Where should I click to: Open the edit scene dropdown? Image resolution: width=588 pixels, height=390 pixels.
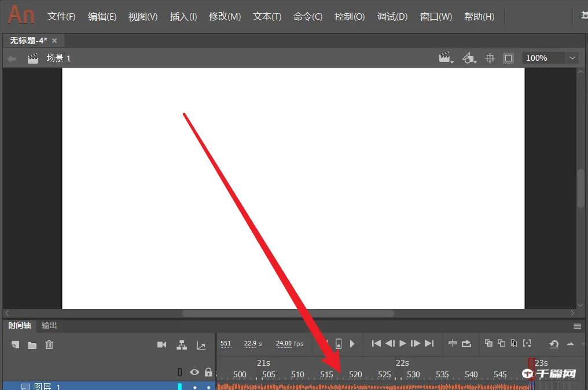[445, 58]
